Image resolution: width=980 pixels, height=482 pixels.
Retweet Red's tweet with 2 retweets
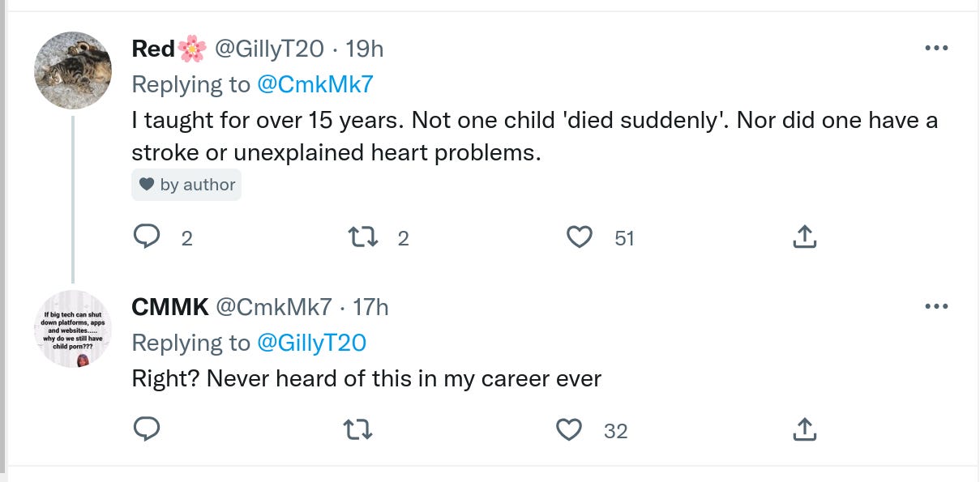361,237
